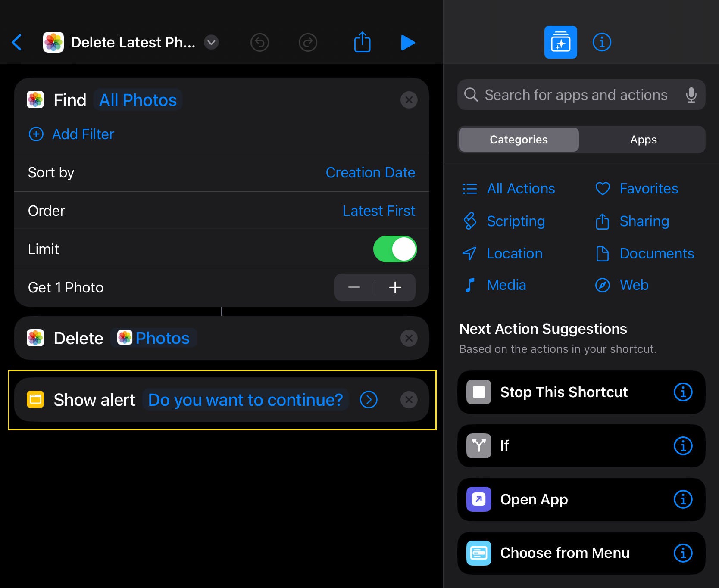Click the search for apps and actions field
The image size is (719, 588).
click(581, 95)
